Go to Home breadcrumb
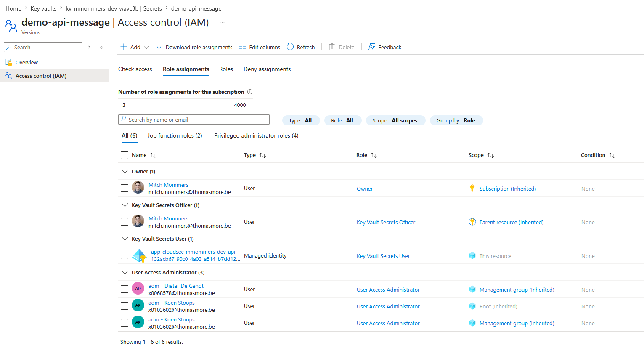644x348 pixels. coord(13,8)
